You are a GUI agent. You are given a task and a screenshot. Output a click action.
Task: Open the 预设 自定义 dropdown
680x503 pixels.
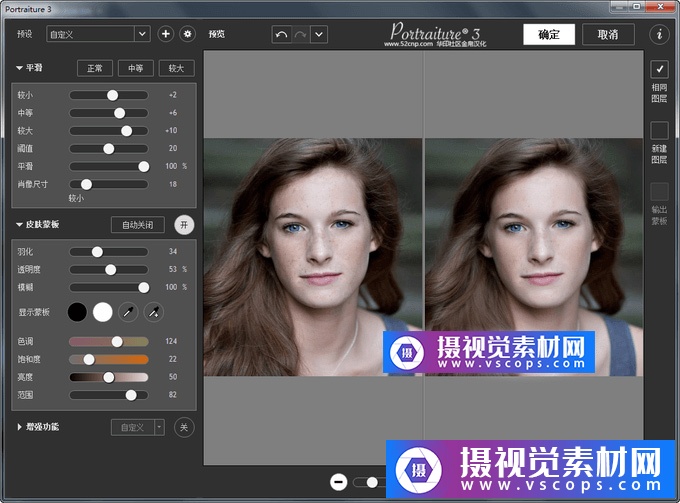[141, 34]
